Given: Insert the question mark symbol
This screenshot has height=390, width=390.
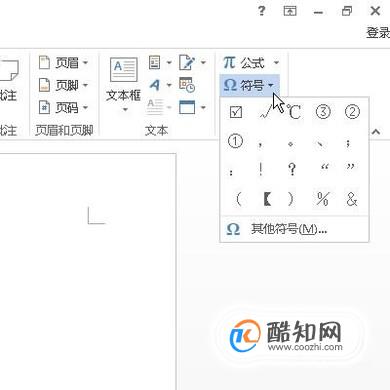Looking at the screenshot, I should pos(292,169).
